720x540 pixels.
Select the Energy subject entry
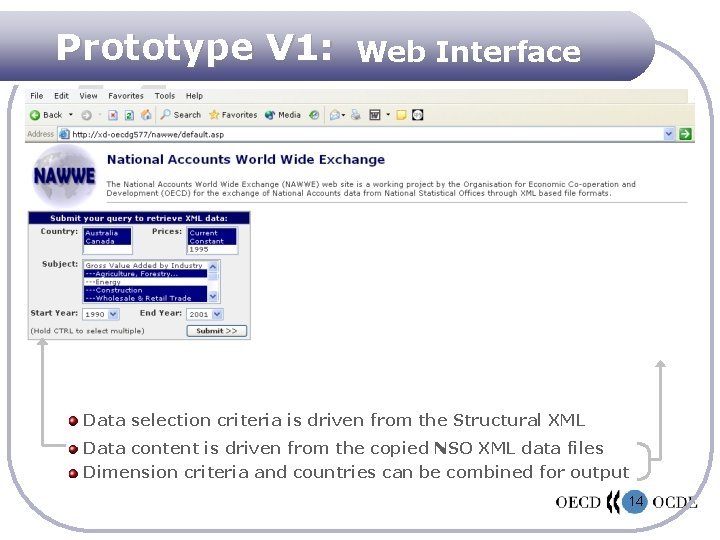pyautogui.click(x=146, y=282)
